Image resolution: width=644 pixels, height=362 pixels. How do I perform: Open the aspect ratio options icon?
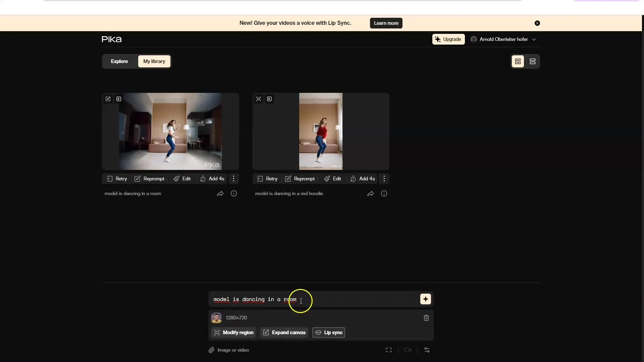[389, 350]
